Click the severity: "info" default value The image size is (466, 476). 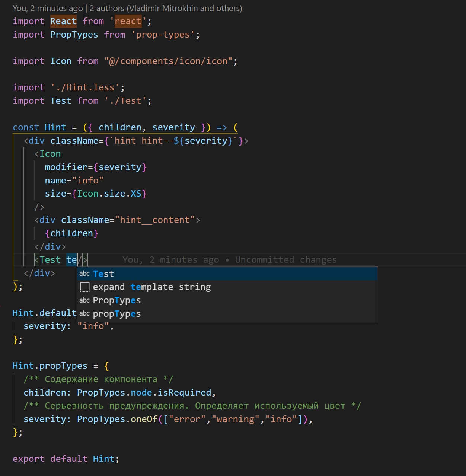(68, 326)
